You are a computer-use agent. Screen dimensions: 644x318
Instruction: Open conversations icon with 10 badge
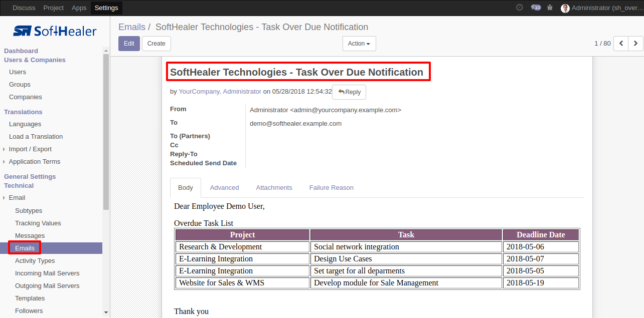pos(536,8)
